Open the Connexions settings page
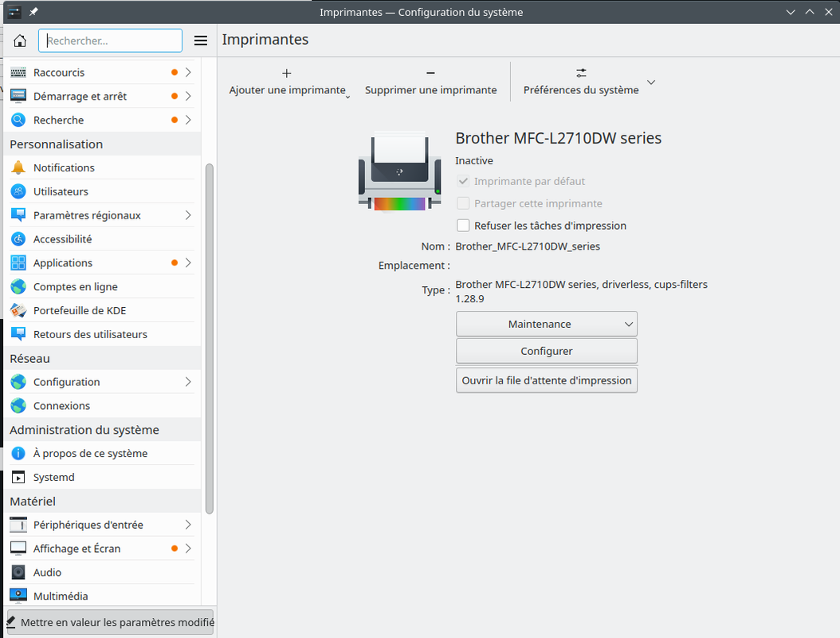The image size is (840, 638). click(102, 406)
